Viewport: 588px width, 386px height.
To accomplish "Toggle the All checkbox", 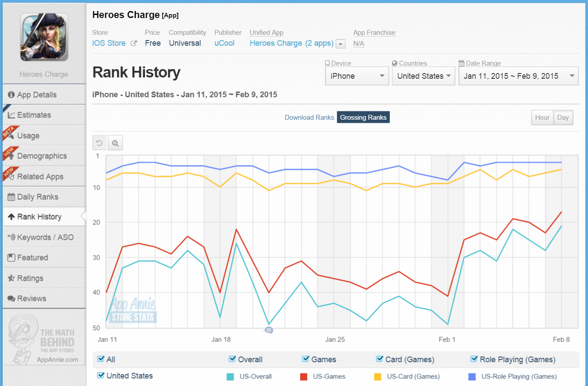I will pyautogui.click(x=100, y=359).
